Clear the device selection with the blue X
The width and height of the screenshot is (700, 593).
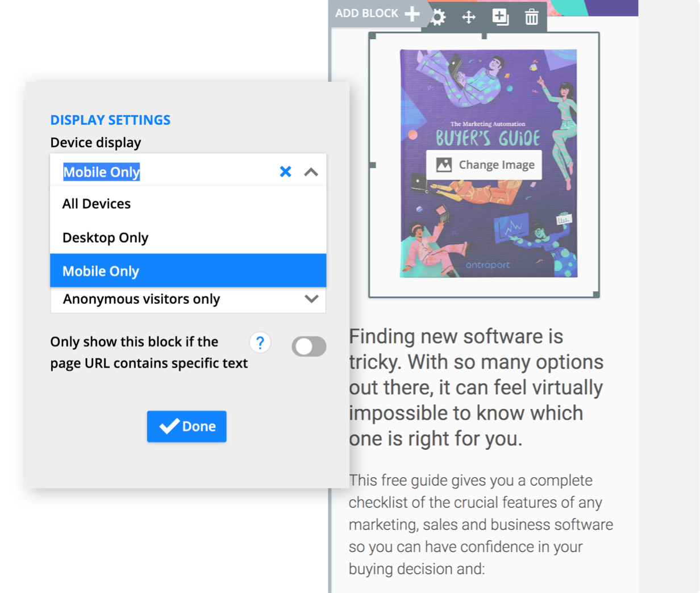point(286,172)
